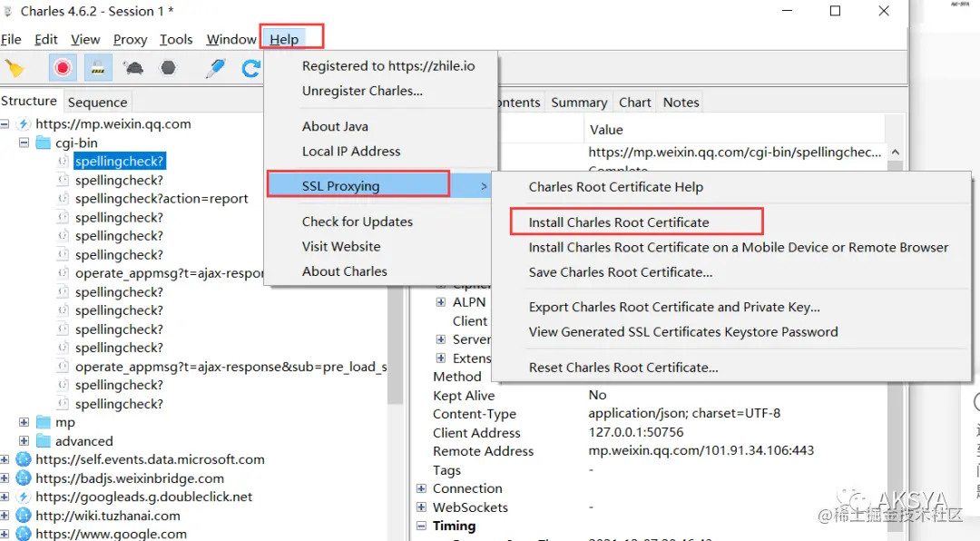Viewport: 980px width, 541px height.
Task: Expand the advanced folder node
Action: point(24,441)
